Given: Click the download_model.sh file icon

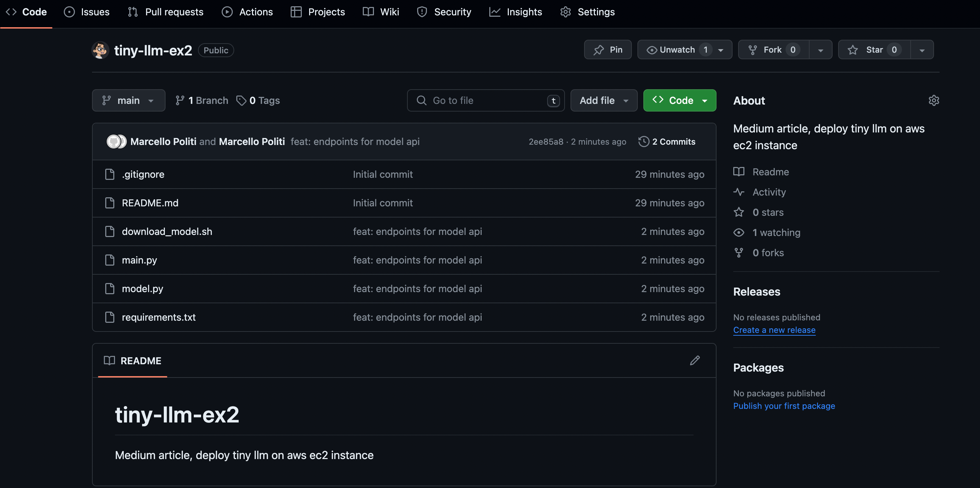Looking at the screenshot, I should pos(109,231).
